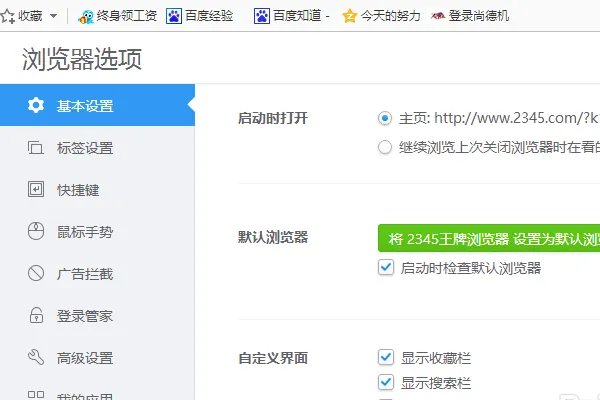Image resolution: width=600 pixels, height=400 pixels.
Task: Select the 基本设置 tab
Action: tap(97, 105)
